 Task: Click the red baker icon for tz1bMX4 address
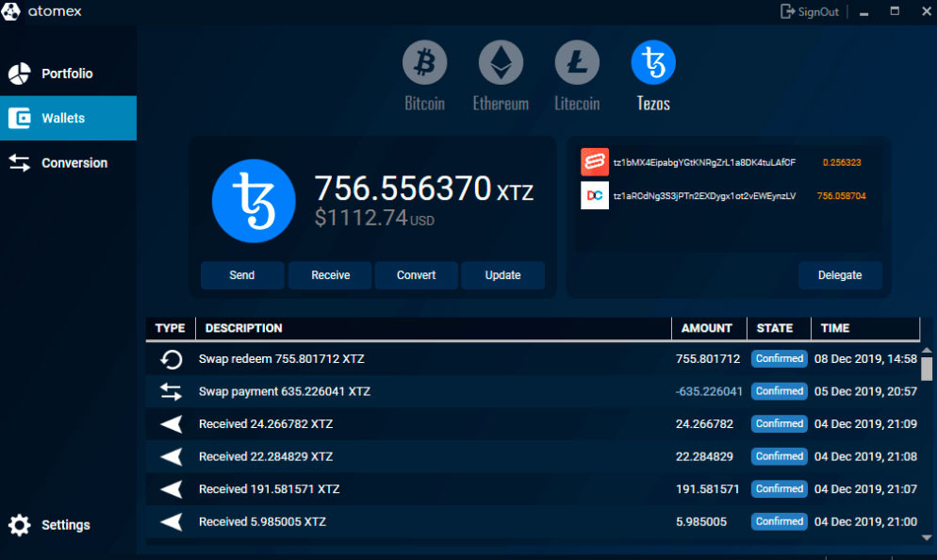click(595, 162)
